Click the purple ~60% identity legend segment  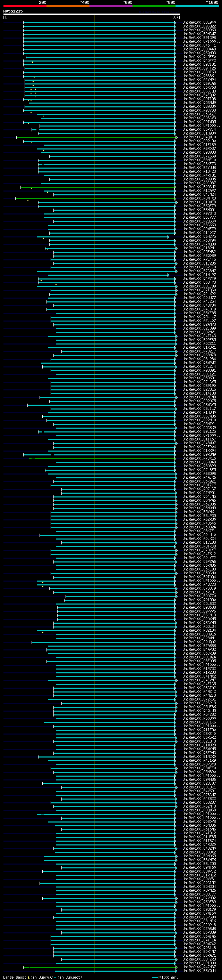(111, 6)
